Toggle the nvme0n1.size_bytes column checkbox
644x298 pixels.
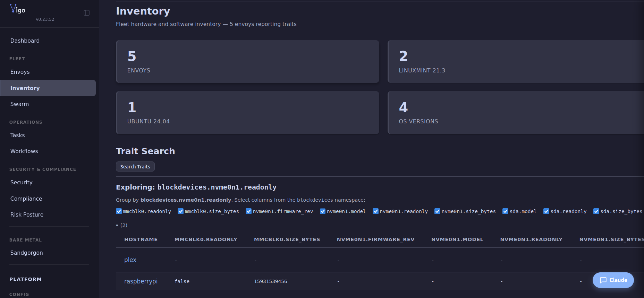[x=438, y=211]
